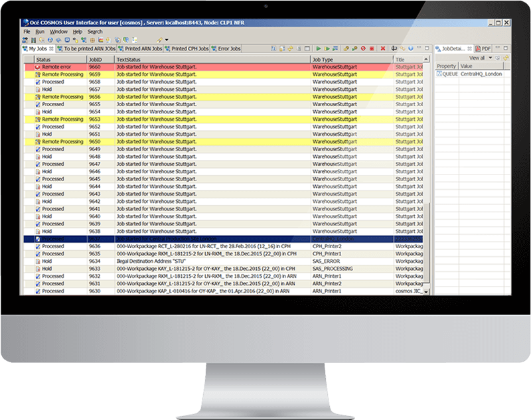This screenshot has height=420, width=531.
Task: Open dropdown arrow beside the wand icon
Action: point(166,40)
